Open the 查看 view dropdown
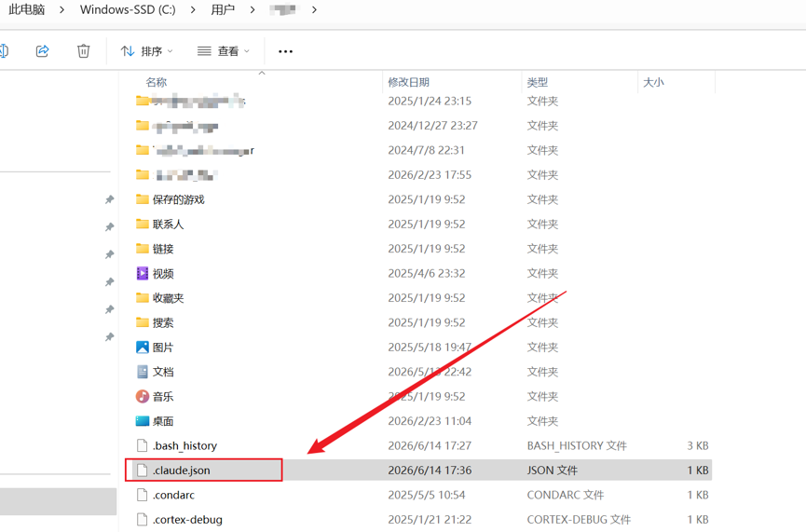 click(224, 51)
